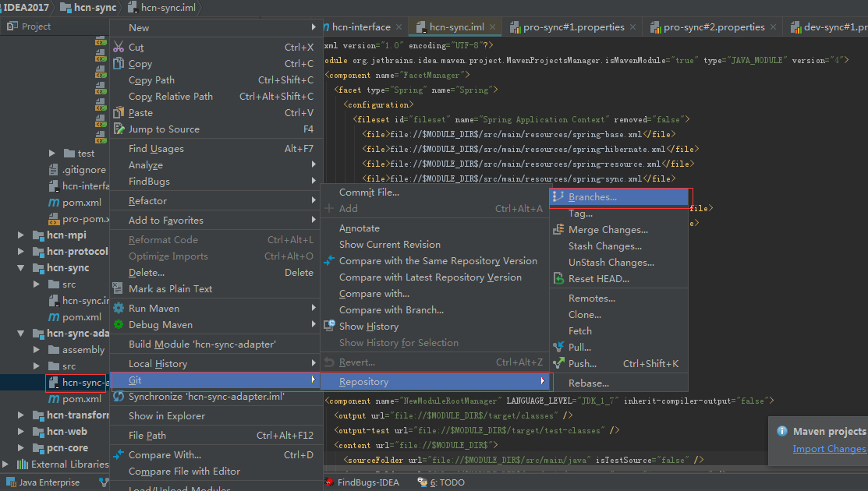Open the Refactor submenu
Screen dimensions: 868x491
(x=214, y=201)
